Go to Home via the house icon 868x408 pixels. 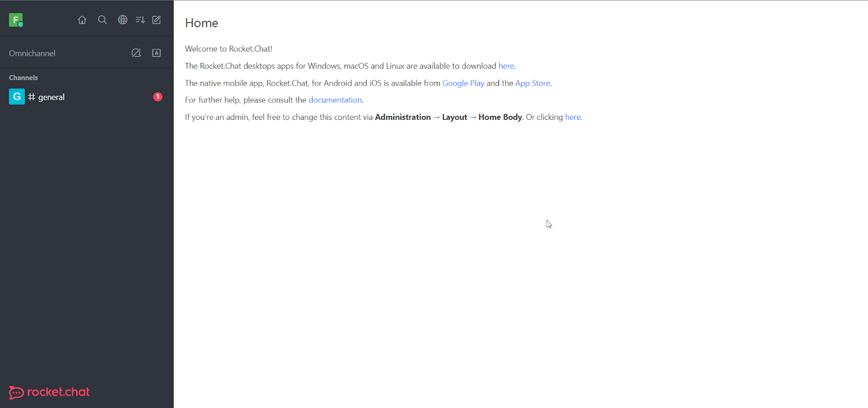click(x=82, y=20)
